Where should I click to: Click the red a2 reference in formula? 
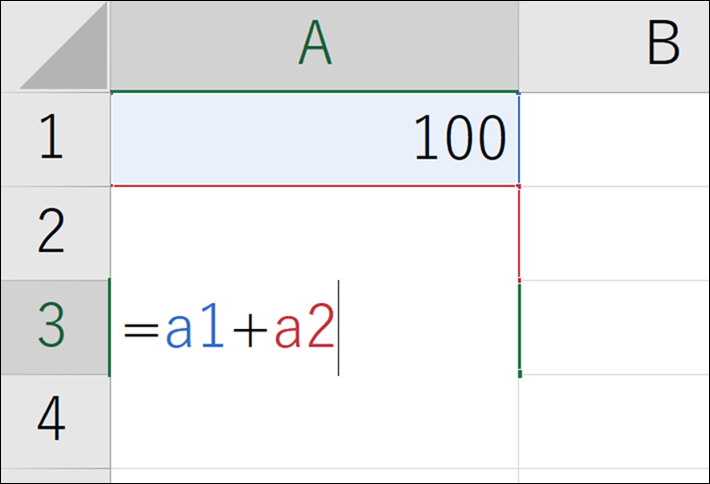tap(303, 329)
